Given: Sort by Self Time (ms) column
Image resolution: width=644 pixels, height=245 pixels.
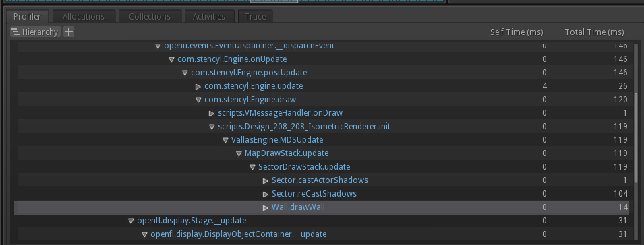Looking at the screenshot, I should (517, 32).
